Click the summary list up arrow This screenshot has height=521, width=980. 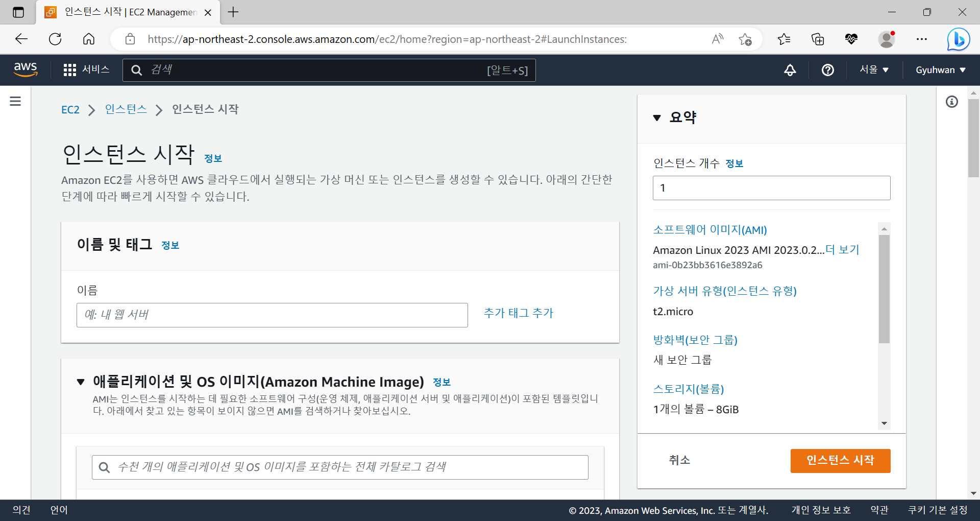884,228
